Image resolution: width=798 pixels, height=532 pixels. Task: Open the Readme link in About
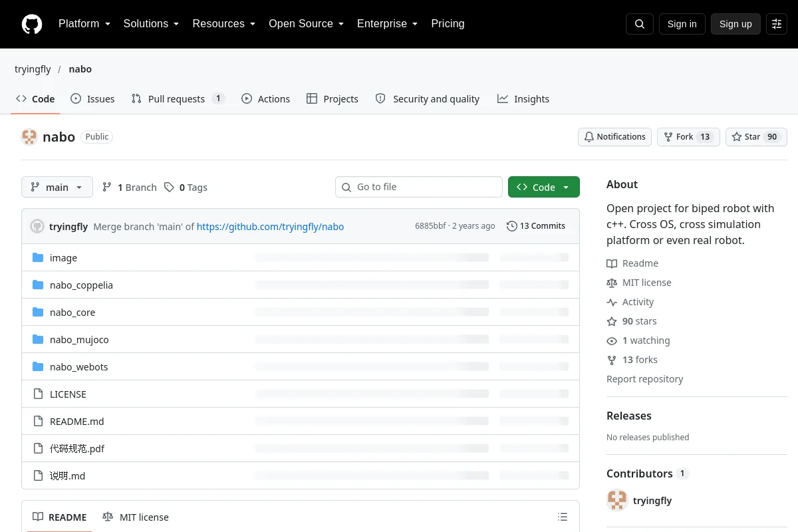(x=632, y=263)
